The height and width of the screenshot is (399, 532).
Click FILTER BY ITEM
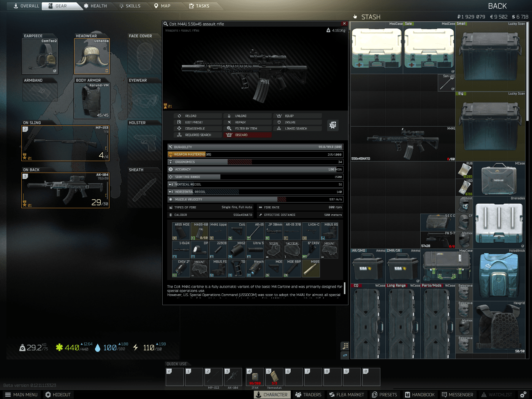point(248,128)
